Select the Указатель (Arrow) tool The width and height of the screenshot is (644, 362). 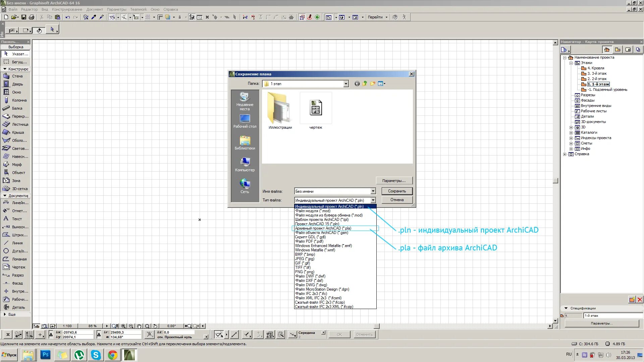pos(15,54)
